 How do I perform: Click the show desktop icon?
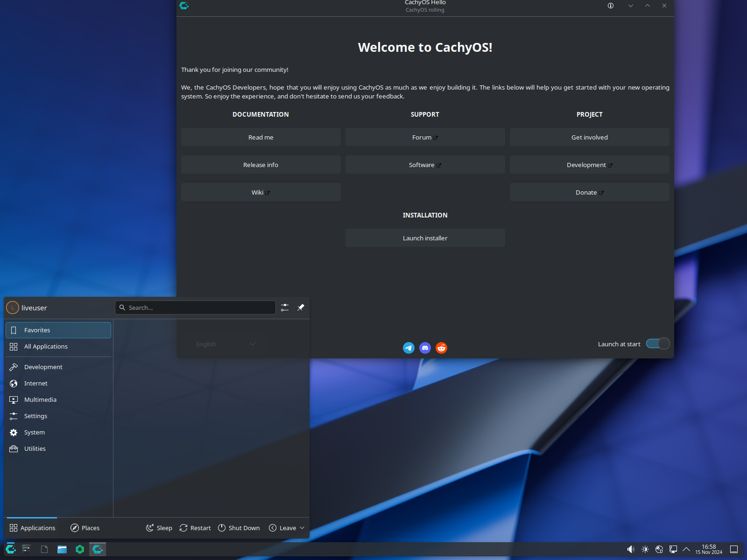tap(734, 549)
